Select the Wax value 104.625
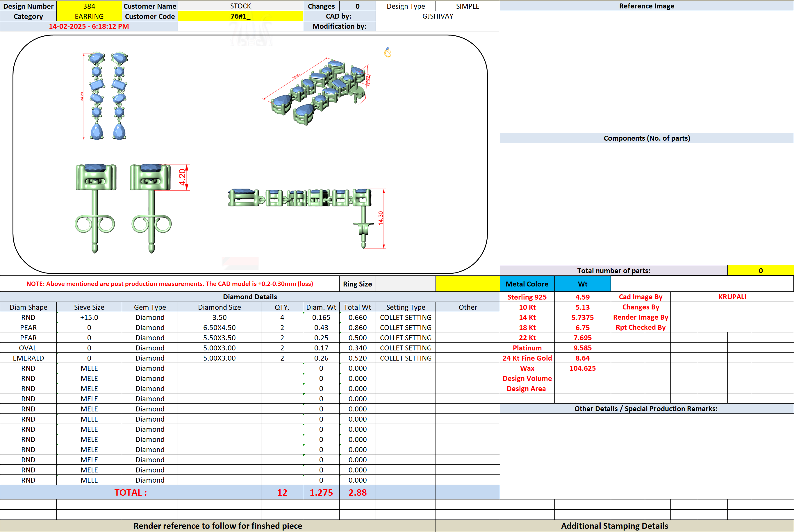The width and height of the screenshot is (794, 532). click(583, 368)
